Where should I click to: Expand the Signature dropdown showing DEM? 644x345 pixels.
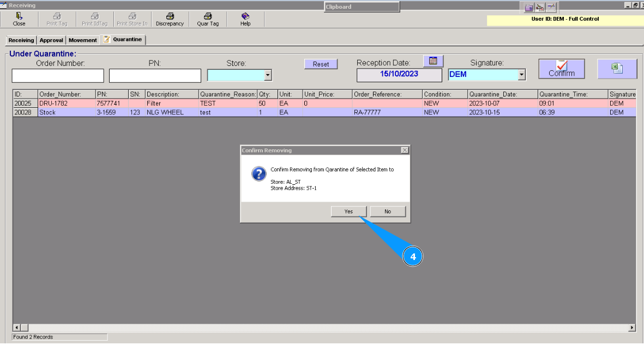tap(521, 75)
